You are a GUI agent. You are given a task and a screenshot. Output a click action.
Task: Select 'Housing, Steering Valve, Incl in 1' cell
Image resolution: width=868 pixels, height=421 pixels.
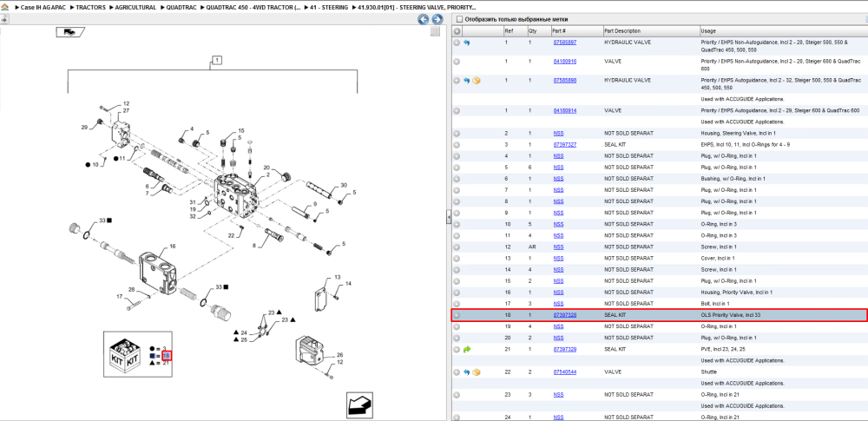coord(737,134)
